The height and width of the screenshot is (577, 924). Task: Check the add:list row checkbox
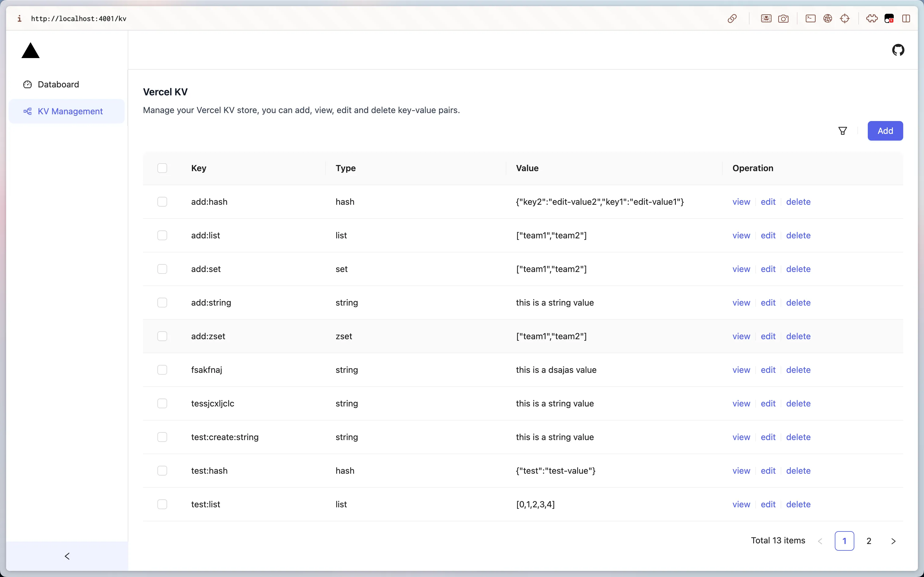coord(162,235)
